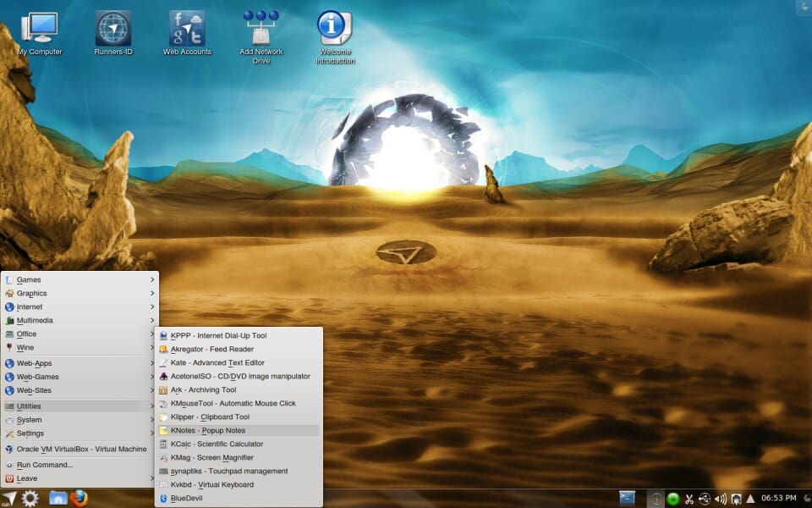Click the information tray icon

[x=656, y=499]
